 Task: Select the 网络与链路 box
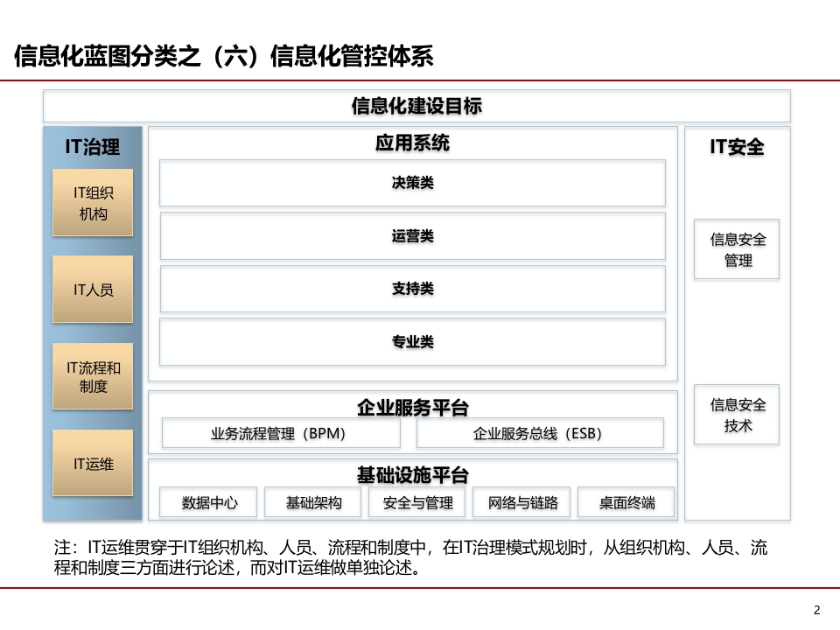click(x=521, y=502)
